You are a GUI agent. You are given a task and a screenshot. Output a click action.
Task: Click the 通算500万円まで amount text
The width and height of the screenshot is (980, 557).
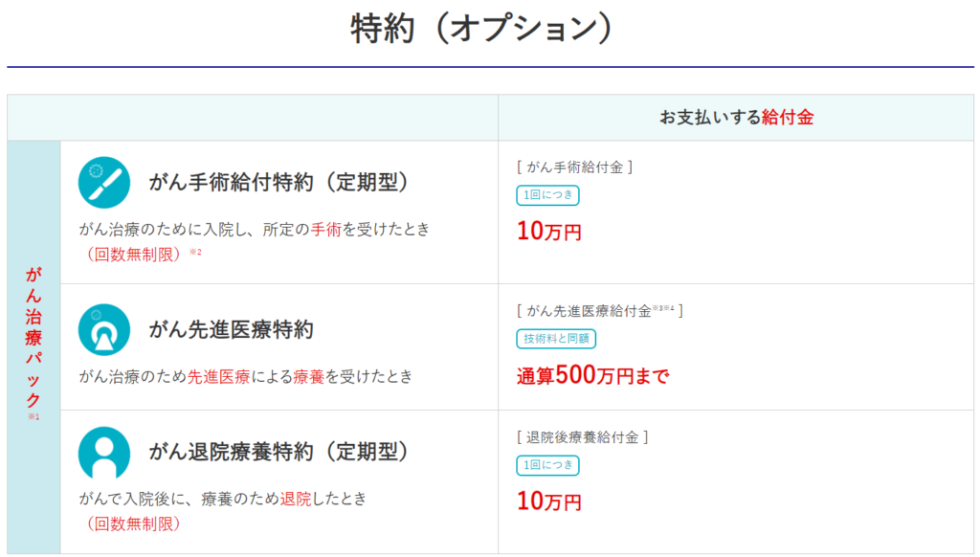click(592, 376)
